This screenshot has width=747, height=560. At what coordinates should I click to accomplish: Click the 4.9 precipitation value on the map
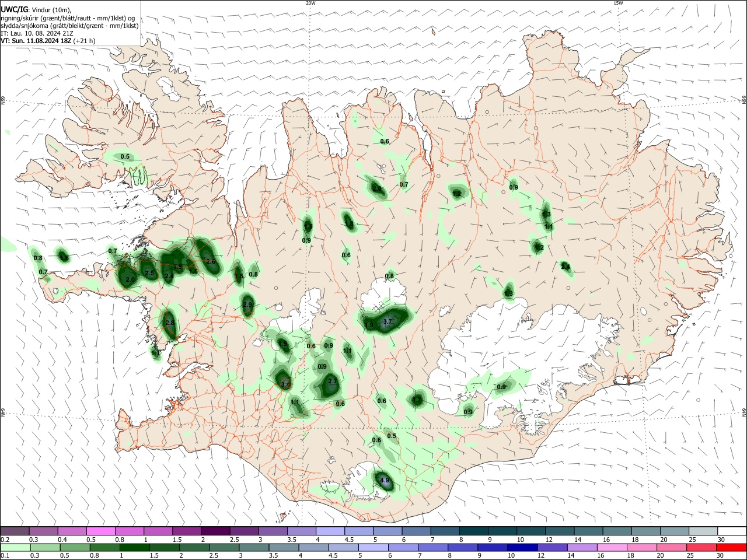[x=385, y=481]
